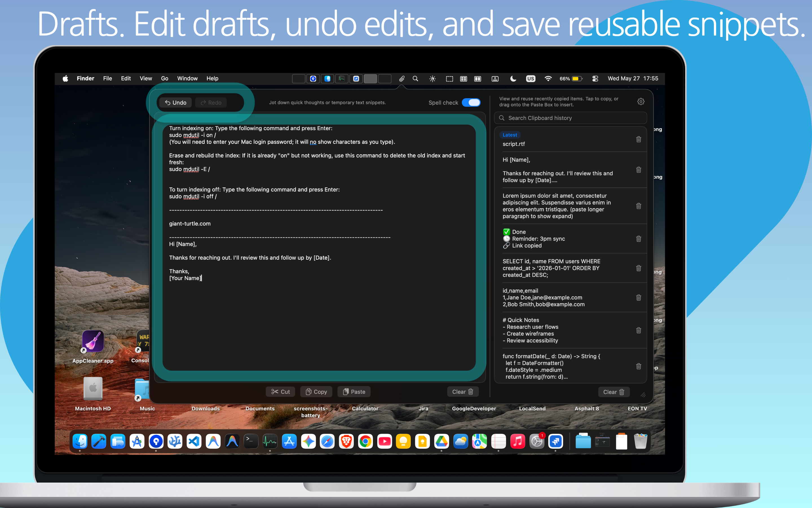This screenshot has width=812, height=508.
Task: Click the screen mirroring menu bar icon
Action: click(495, 79)
